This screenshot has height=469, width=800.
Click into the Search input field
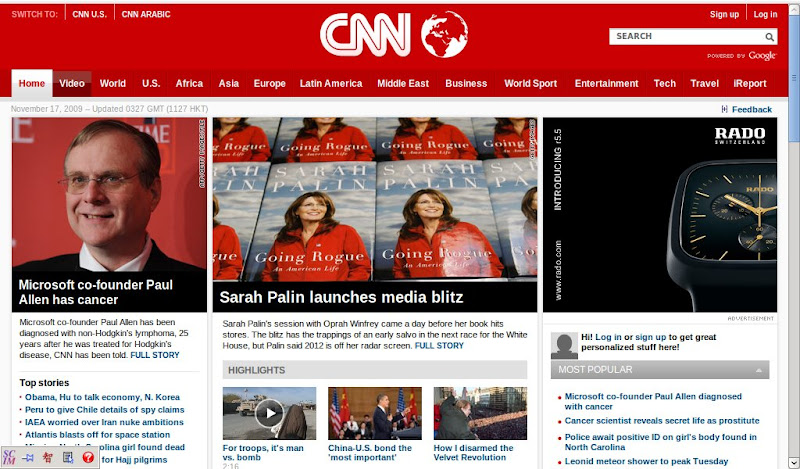click(x=686, y=36)
